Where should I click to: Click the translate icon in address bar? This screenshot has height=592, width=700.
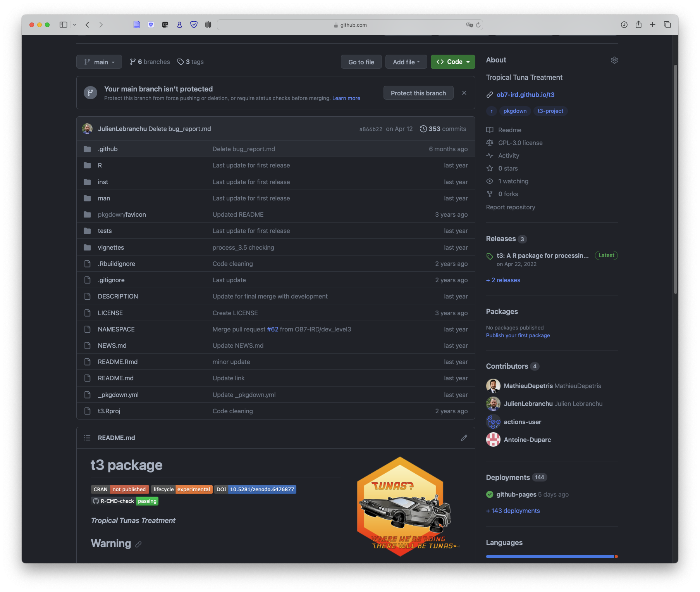(470, 25)
